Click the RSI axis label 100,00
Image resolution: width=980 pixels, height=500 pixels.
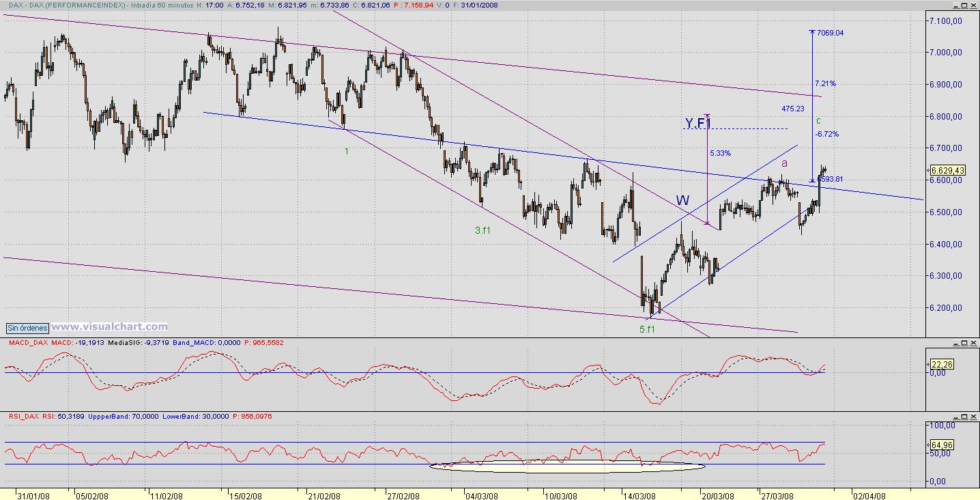(942, 426)
